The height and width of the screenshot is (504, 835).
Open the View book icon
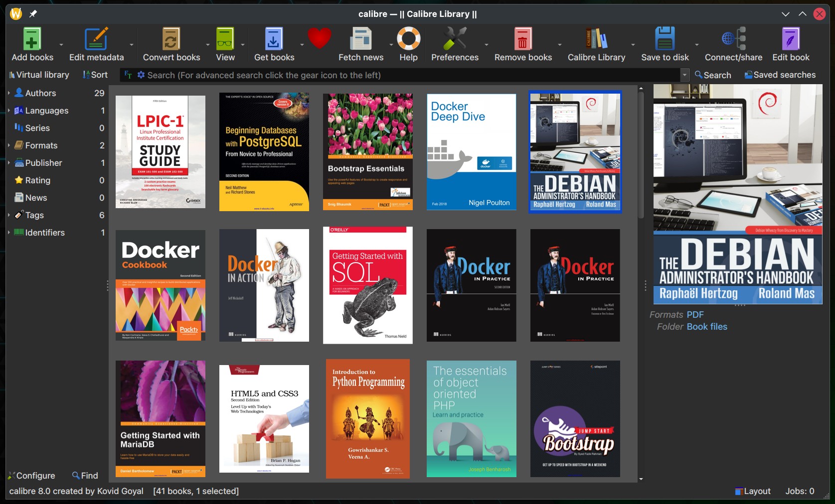click(225, 39)
